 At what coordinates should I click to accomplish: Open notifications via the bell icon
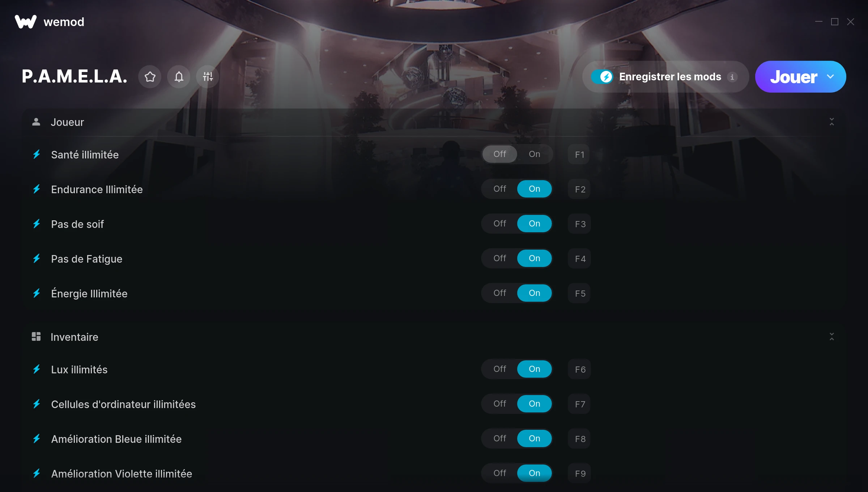(179, 77)
